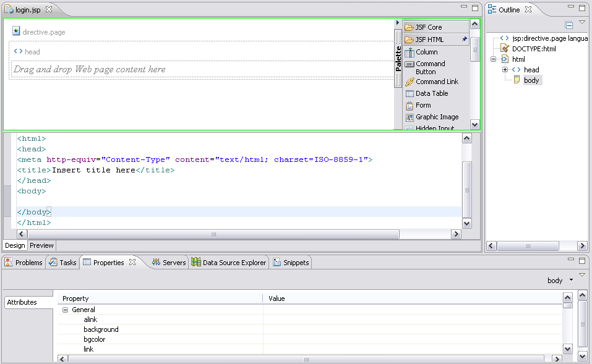Viewport: 592px width, 364px height.
Task: Click the source editor vertical scrollbar thumb
Action: click(x=467, y=190)
